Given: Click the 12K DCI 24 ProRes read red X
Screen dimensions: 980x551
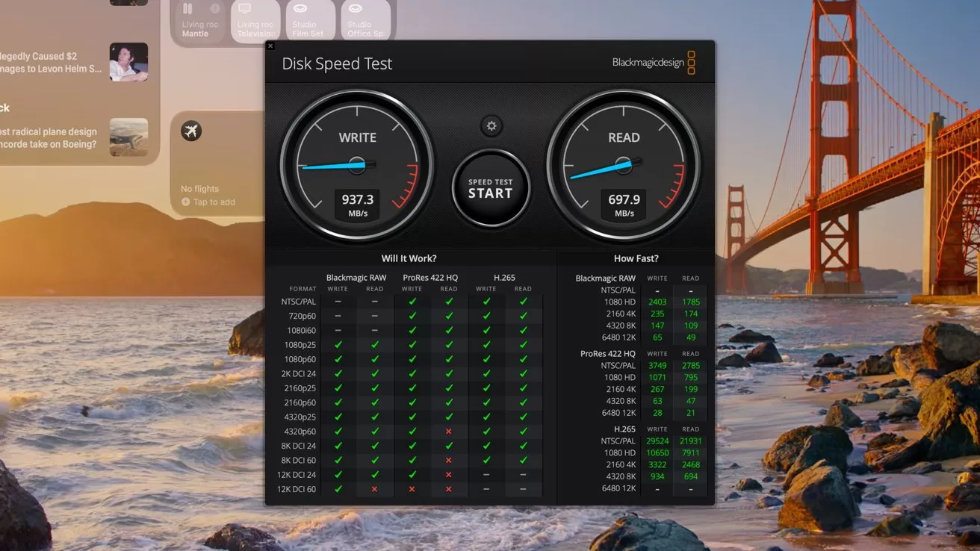Looking at the screenshot, I should (449, 475).
